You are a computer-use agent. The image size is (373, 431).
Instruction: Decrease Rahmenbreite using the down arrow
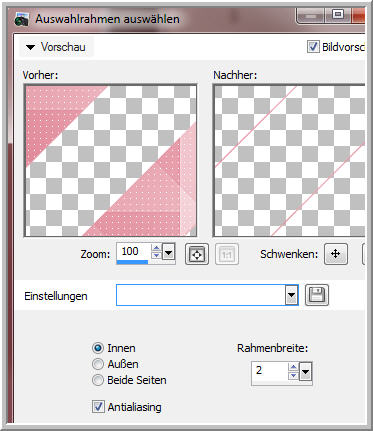click(x=293, y=376)
